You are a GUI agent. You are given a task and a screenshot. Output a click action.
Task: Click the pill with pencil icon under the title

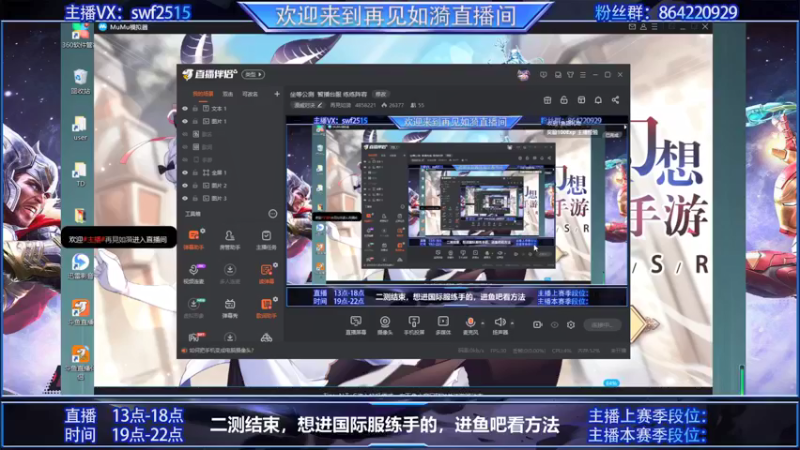(308, 106)
